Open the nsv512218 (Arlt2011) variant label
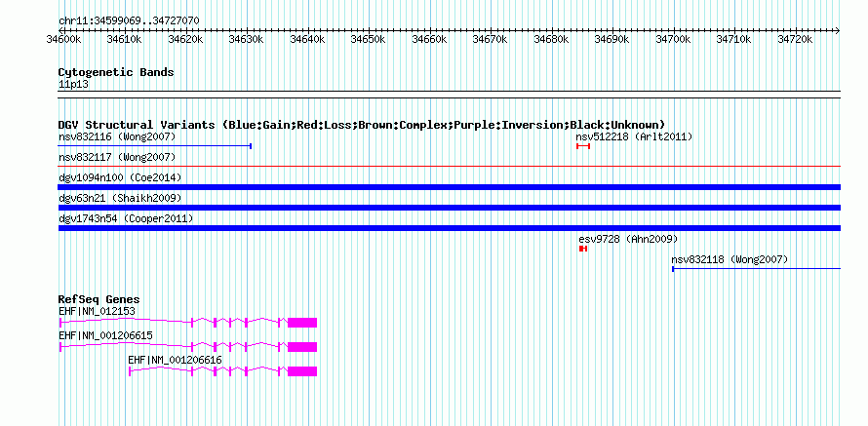Viewport: 868px width, 426px height. [634, 136]
